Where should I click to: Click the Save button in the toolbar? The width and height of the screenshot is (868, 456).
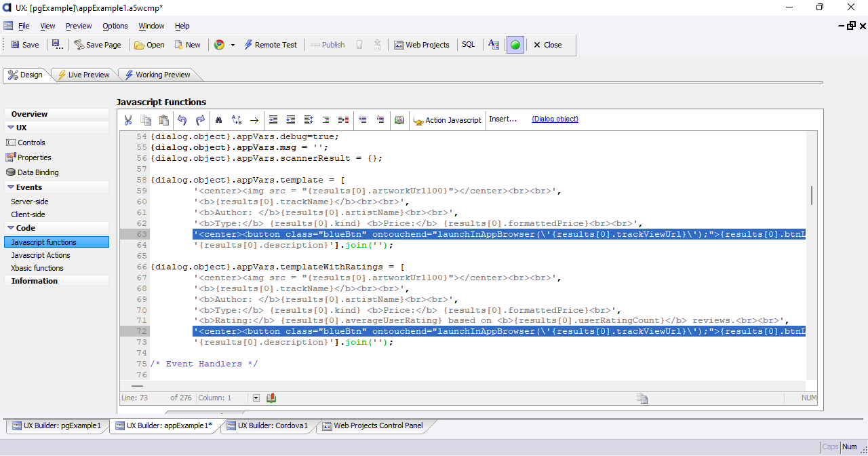pyautogui.click(x=25, y=45)
